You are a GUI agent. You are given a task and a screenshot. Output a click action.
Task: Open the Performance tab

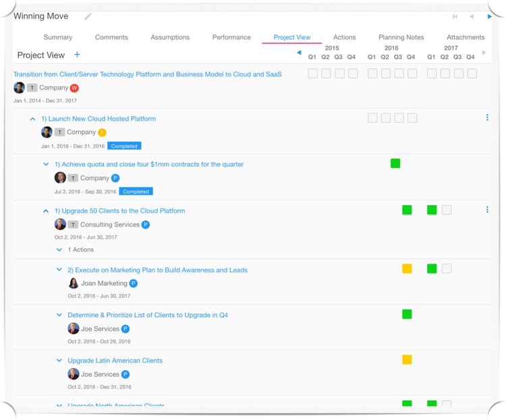tap(231, 37)
